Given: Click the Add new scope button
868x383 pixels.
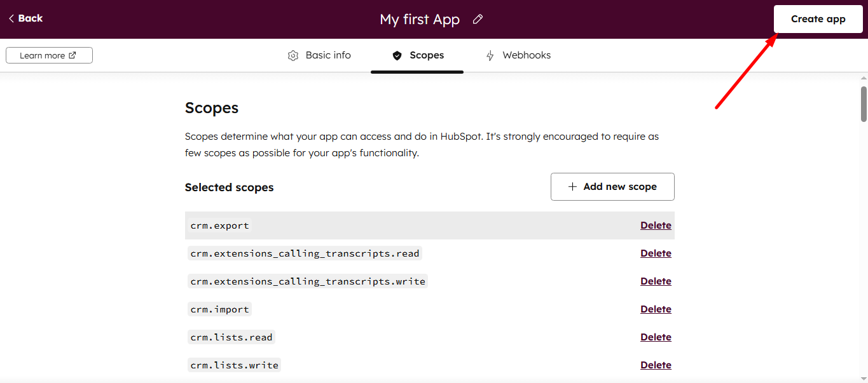Looking at the screenshot, I should [612, 186].
